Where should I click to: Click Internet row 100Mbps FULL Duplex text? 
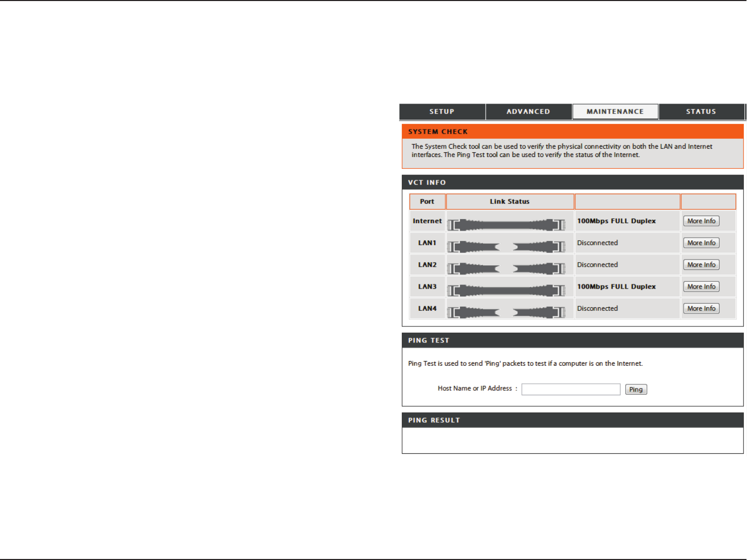pyautogui.click(x=616, y=221)
